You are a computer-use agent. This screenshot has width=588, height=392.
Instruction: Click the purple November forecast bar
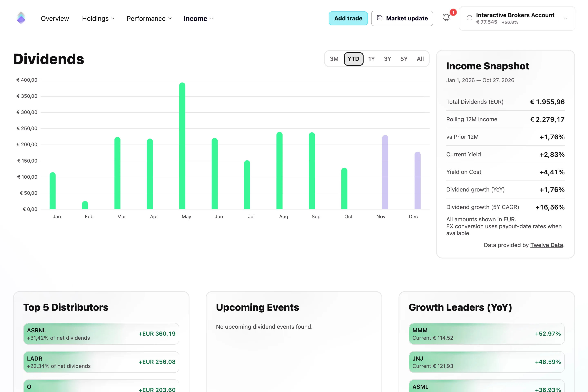coord(385,172)
